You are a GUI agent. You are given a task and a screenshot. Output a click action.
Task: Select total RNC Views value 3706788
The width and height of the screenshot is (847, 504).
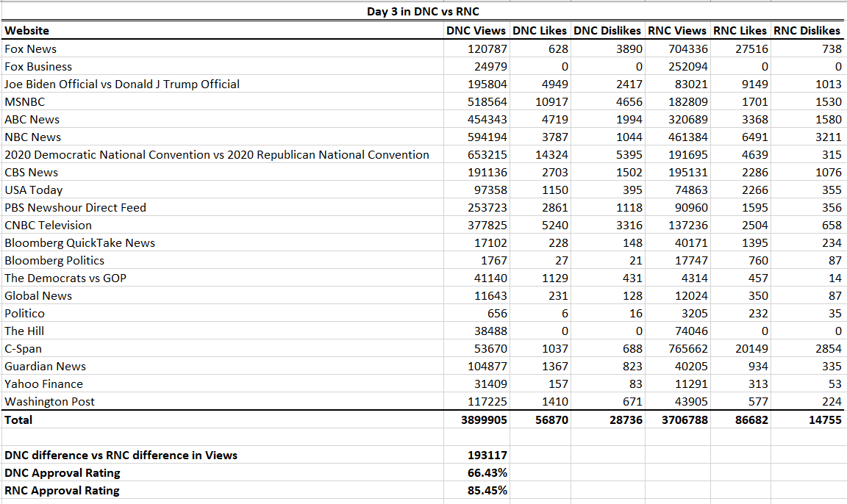point(677,420)
